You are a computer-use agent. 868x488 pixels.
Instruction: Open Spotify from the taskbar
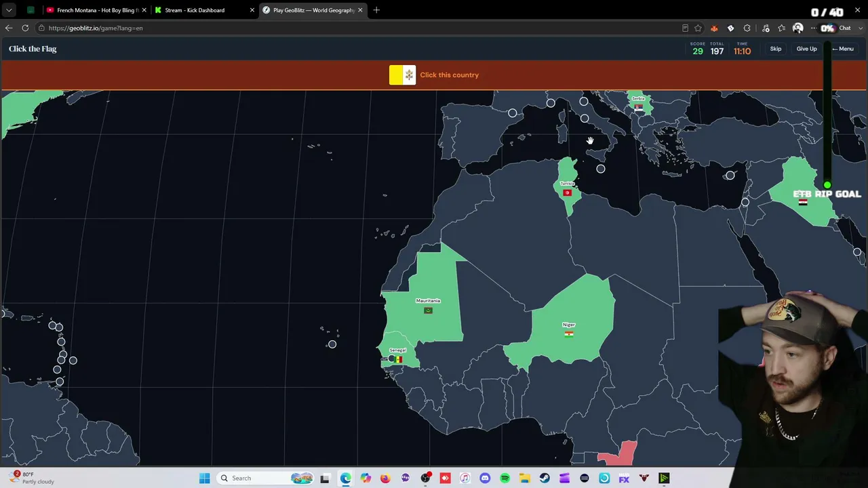505,479
